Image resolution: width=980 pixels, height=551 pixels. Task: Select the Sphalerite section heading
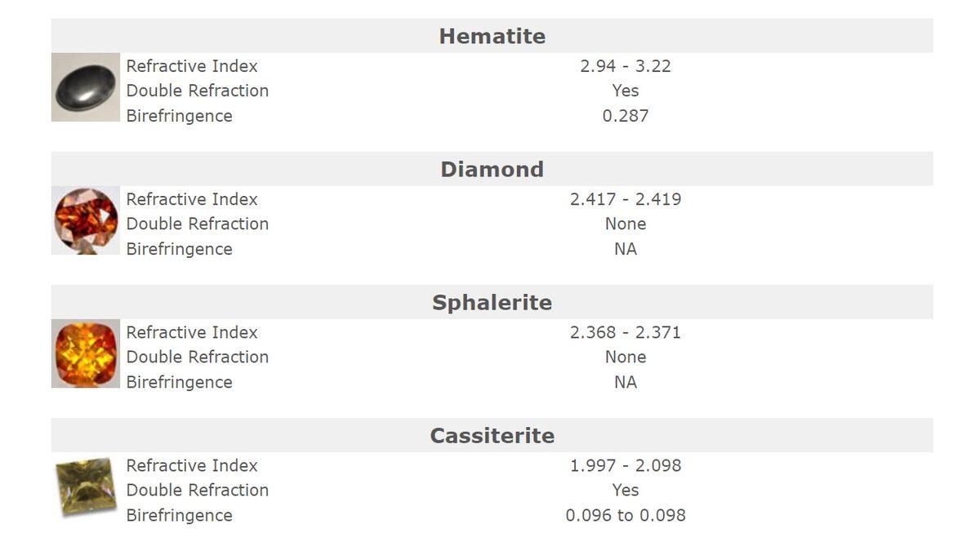coord(492,302)
